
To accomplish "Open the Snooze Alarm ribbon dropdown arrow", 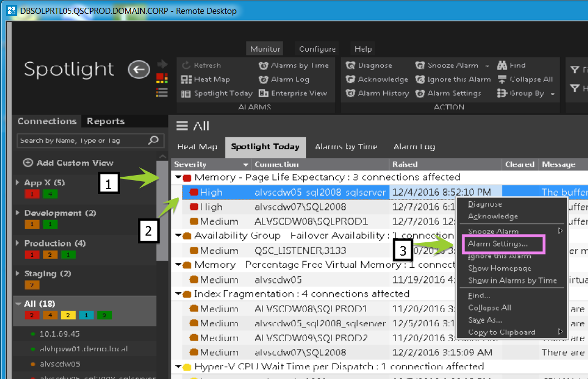I will point(487,66).
